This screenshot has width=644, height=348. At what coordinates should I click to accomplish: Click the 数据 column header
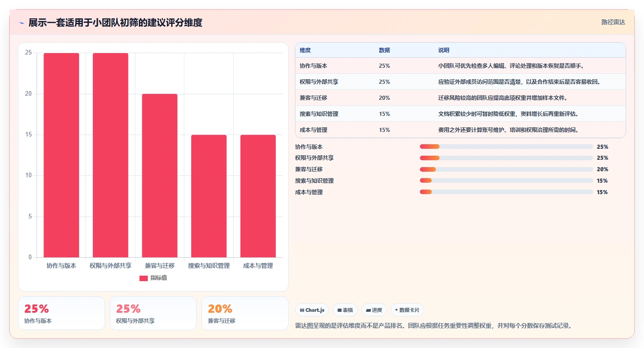tap(384, 50)
